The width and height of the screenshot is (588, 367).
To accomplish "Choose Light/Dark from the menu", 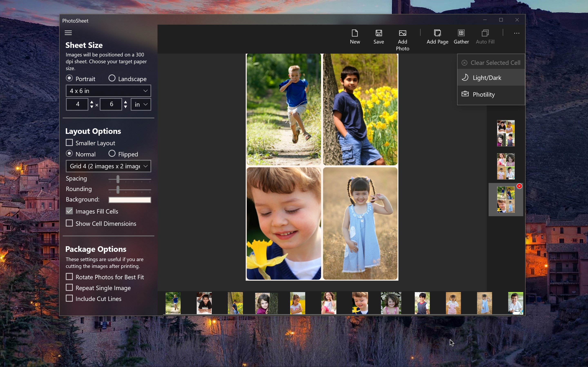I will point(487,78).
